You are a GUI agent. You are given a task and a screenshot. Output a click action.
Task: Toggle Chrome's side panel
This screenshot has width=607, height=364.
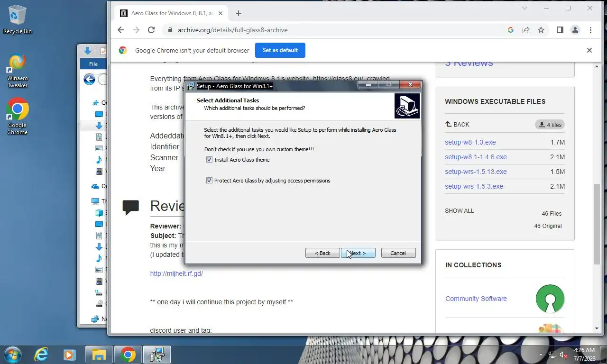coord(560,30)
